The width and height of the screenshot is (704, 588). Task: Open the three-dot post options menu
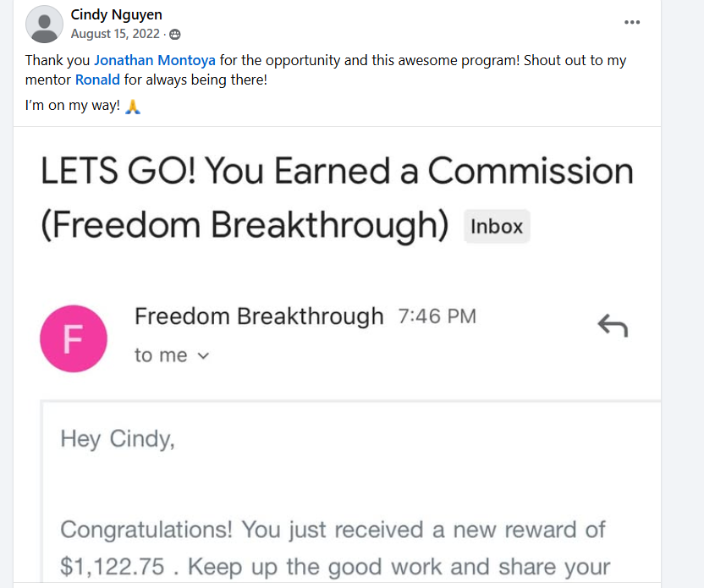(632, 23)
